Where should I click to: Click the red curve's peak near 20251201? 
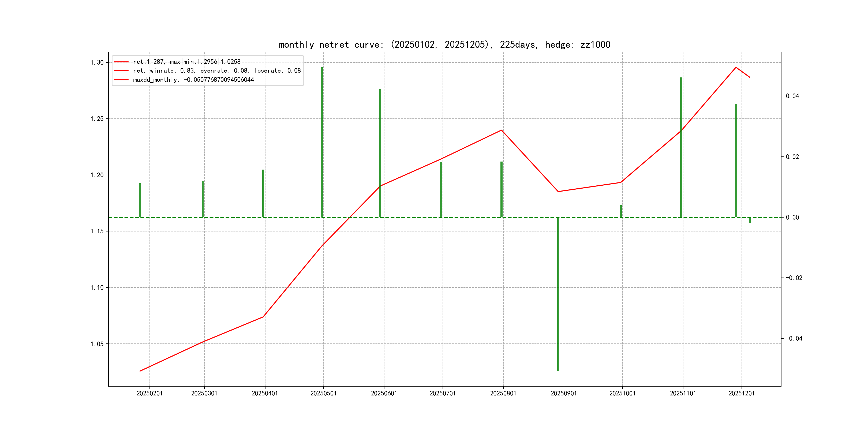[736, 68]
